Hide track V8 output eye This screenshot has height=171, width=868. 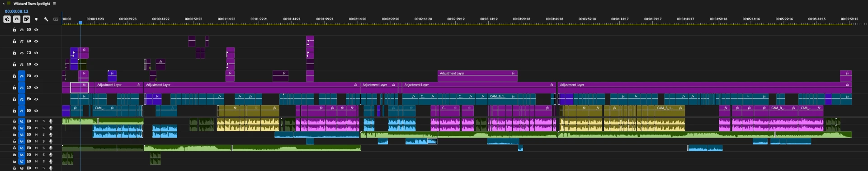click(36, 30)
